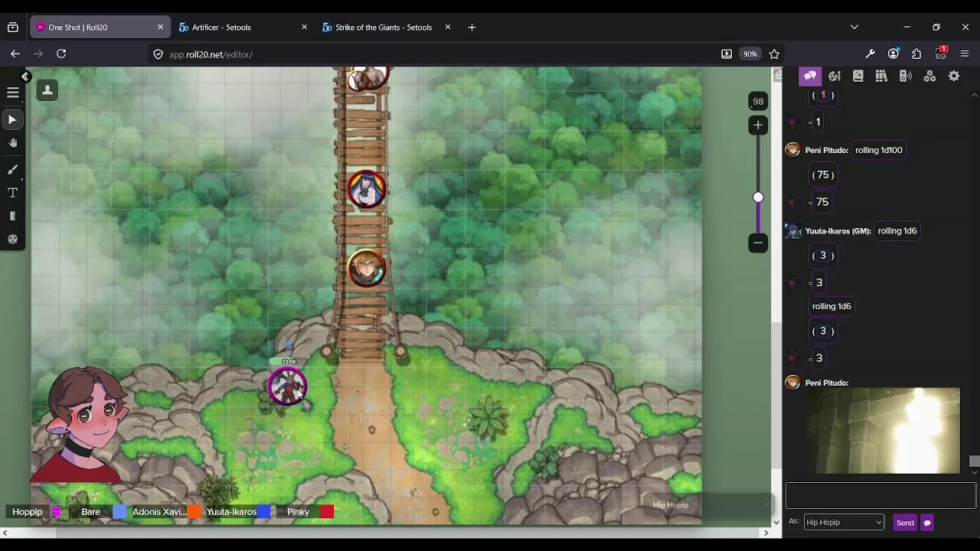Choose the Select arrow tool

point(12,119)
